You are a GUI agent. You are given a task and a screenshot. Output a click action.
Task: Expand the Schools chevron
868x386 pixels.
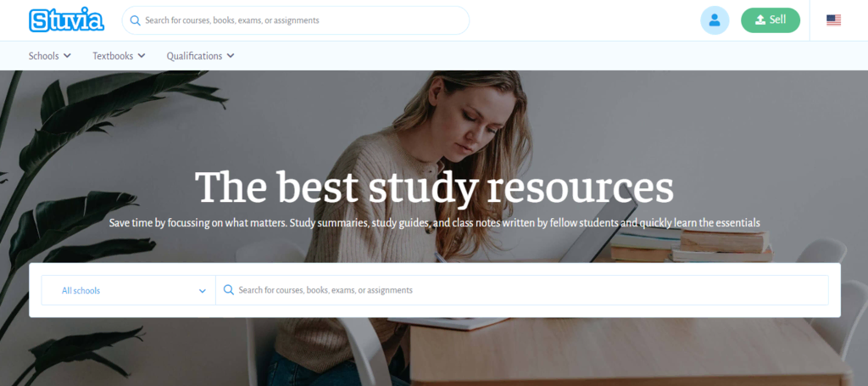pyautogui.click(x=67, y=55)
